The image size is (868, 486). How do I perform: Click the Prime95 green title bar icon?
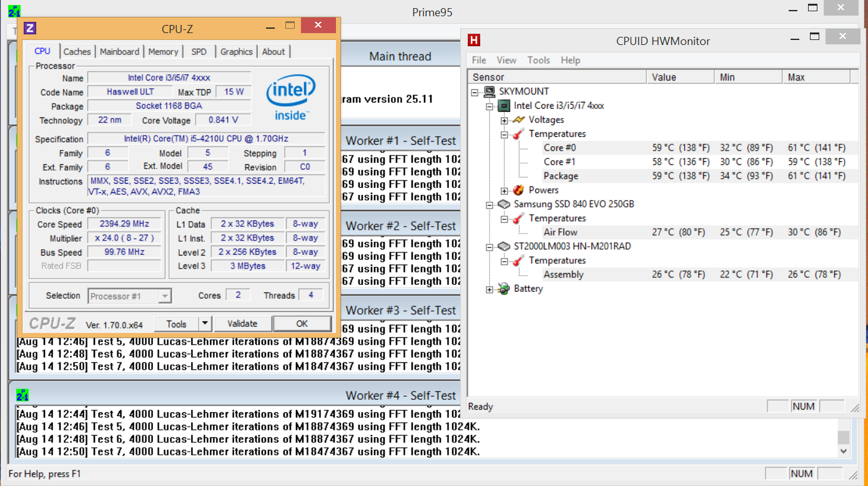pos(15,11)
